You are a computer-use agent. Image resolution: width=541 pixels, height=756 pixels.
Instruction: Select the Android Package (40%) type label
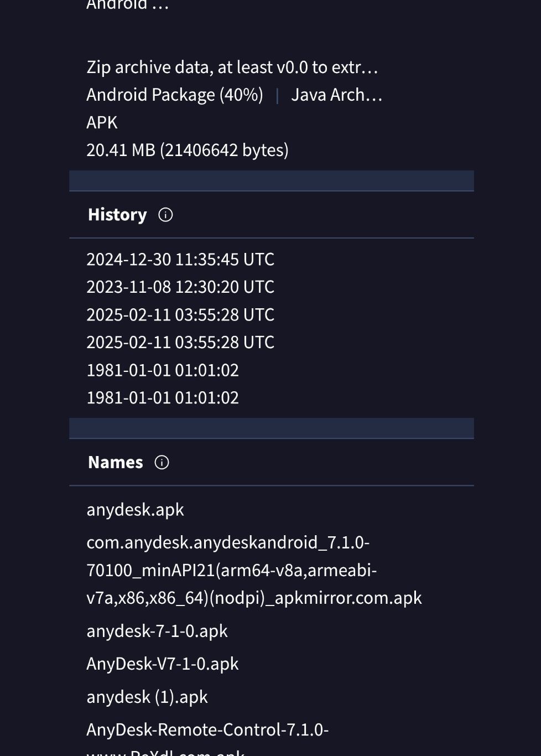[x=175, y=95]
